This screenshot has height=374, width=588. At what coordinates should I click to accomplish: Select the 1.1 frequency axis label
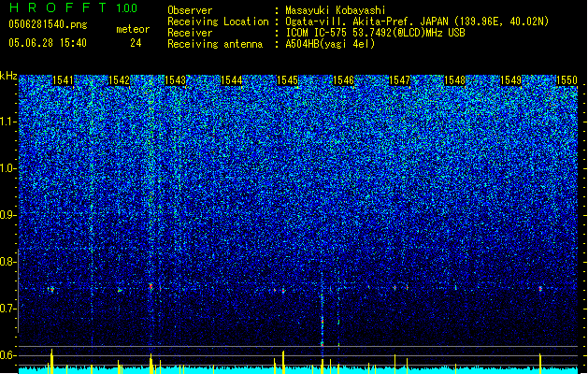(8, 122)
